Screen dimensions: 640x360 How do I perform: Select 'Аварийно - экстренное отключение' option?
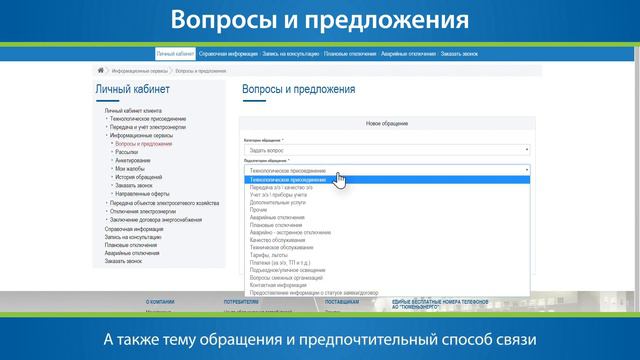(387, 233)
